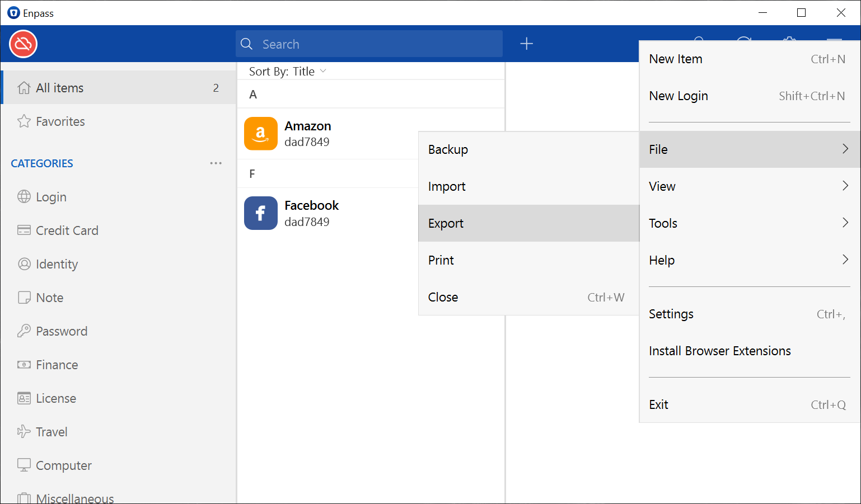Select the Credit Card category icon
The image size is (861, 504).
[x=24, y=230]
